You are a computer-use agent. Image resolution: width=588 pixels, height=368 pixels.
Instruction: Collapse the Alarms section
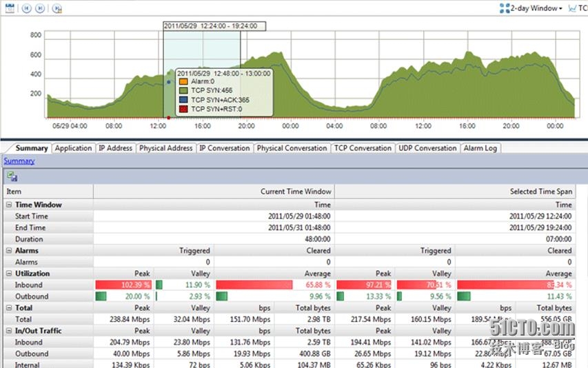coord(9,251)
